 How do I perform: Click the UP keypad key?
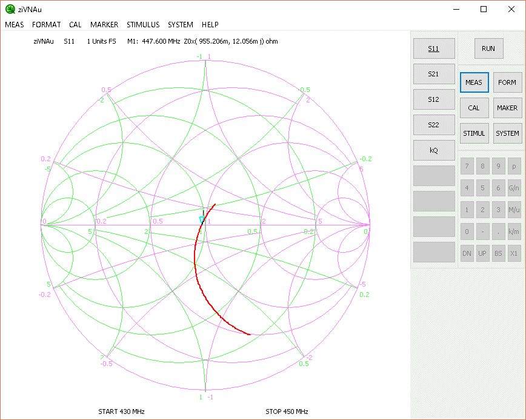tap(483, 253)
